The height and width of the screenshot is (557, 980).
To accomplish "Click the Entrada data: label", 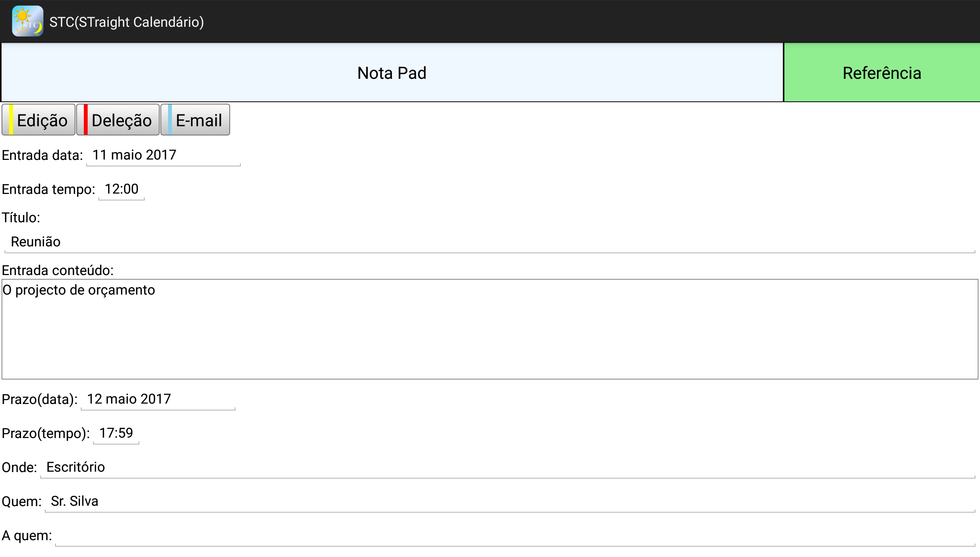I will (42, 156).
